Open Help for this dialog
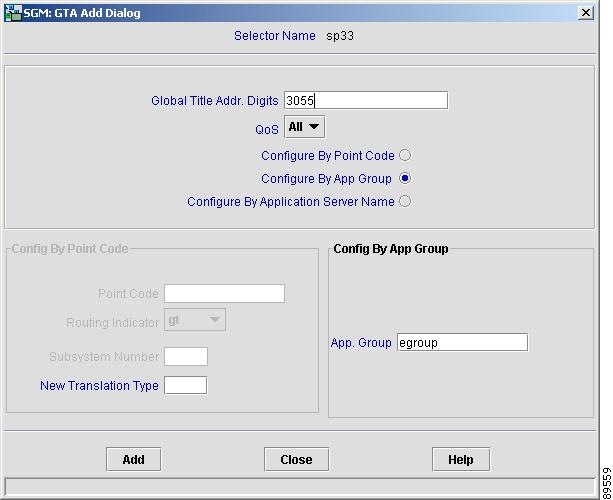The height and width of the screenshot is (500, 613). (461, 459)
